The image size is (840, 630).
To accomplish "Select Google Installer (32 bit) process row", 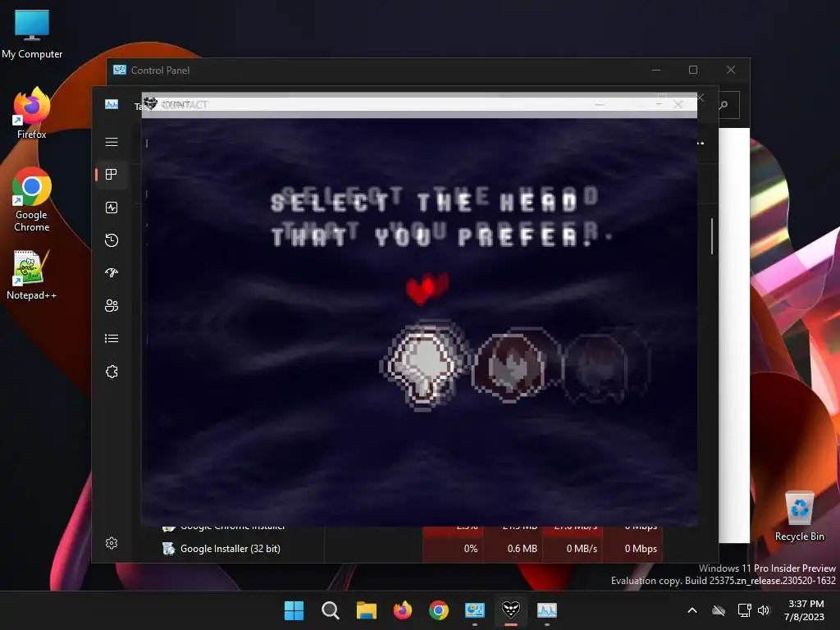I will click(x=413, y=549).
